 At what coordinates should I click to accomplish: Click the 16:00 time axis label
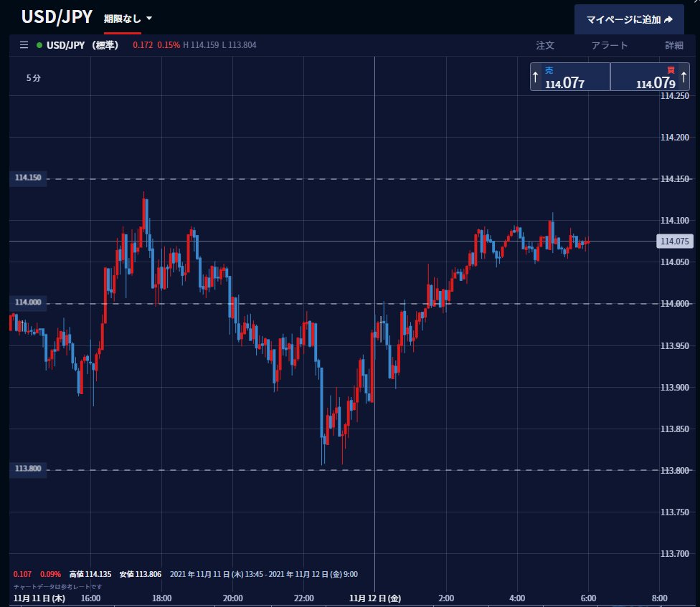tap(90, 598)
